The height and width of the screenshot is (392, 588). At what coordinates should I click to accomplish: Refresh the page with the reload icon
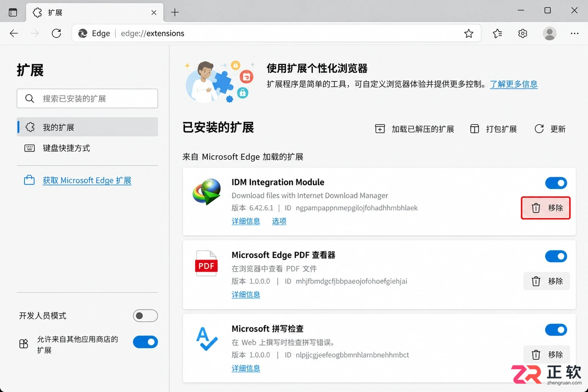click(x=56, y=33)
